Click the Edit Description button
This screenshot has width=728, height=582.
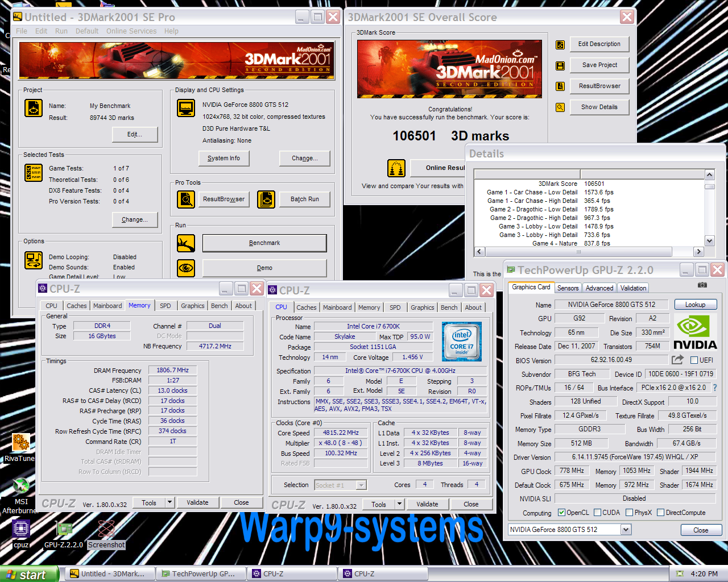(x=599, y=44)
